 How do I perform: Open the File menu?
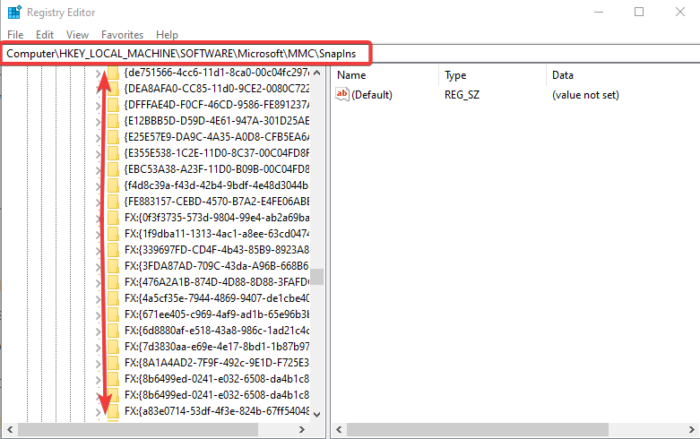(15, 34)
